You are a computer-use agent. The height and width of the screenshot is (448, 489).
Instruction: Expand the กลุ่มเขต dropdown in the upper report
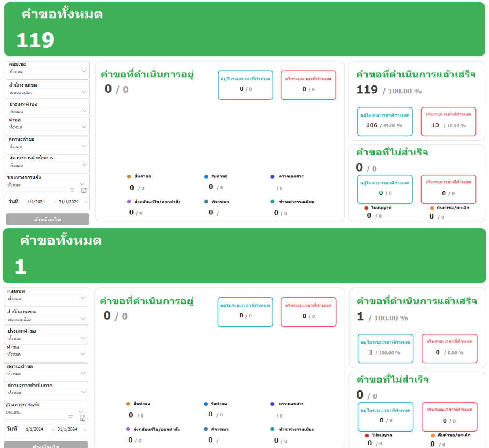(84, 71)
